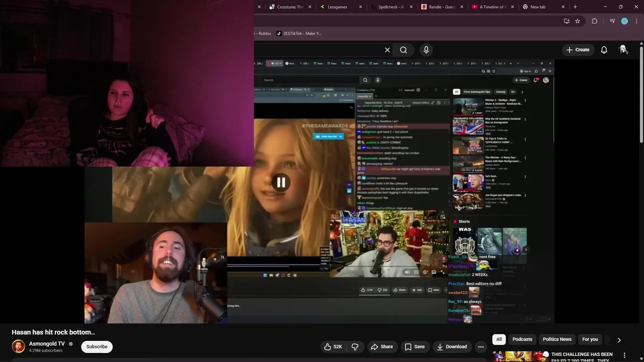Close the Spellcheck tab
The height and width of the screenshot is (362, 644).
click(411, 7)
